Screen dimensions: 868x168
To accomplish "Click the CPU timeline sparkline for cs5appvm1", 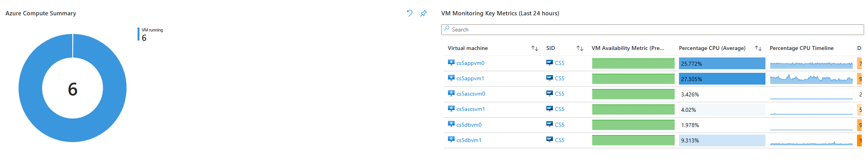I will (811, 79).
